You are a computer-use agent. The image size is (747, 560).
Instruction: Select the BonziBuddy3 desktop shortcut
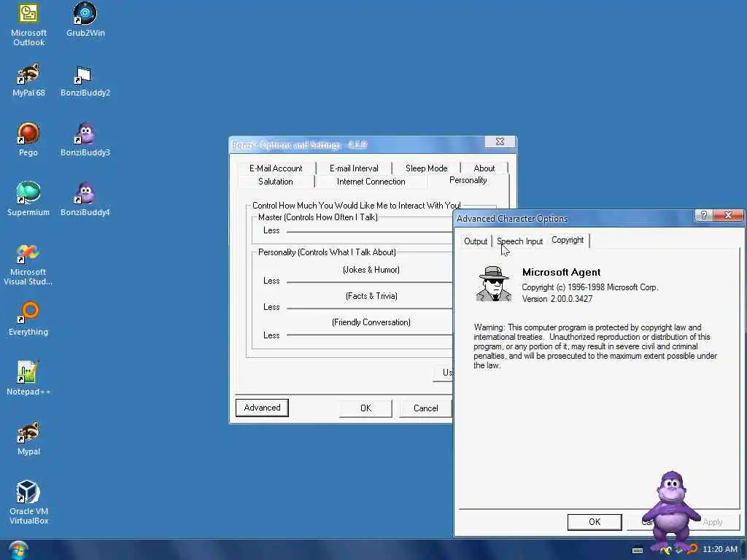click(x=85, y=139)
